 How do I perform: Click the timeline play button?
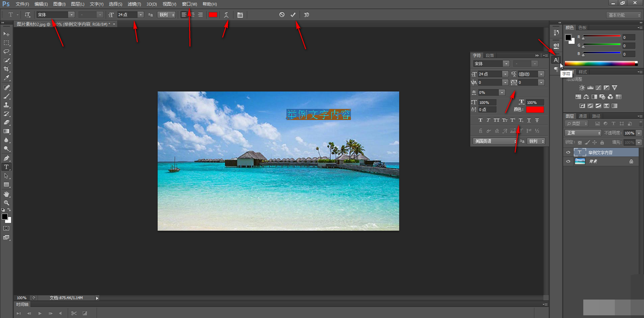(40, 313)
